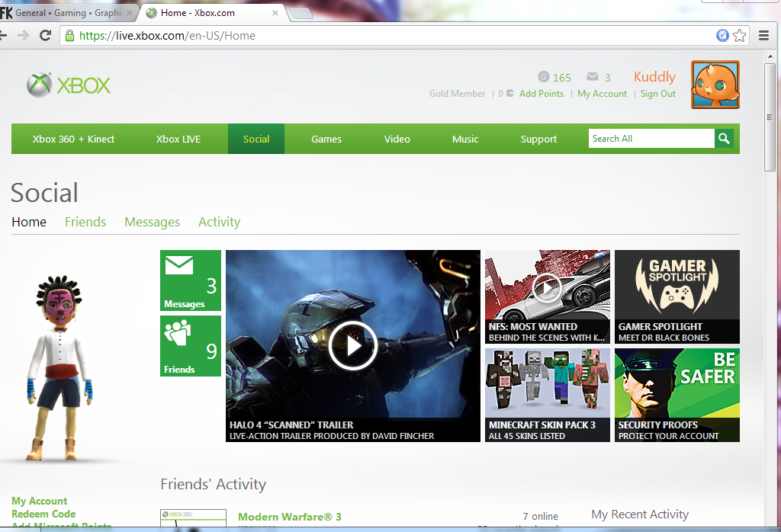Click the browser forward arrow
This screenshot has width=781, height=532.
(x=23, y=35)
